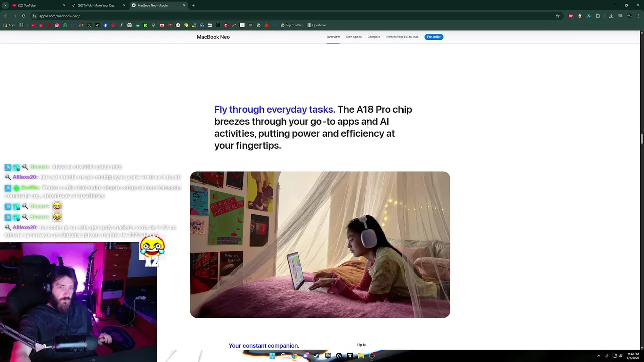This screenshot has height=362, width=644.
Task: Open the tab search dropdown arrow
Action: [x=5, y=5]
